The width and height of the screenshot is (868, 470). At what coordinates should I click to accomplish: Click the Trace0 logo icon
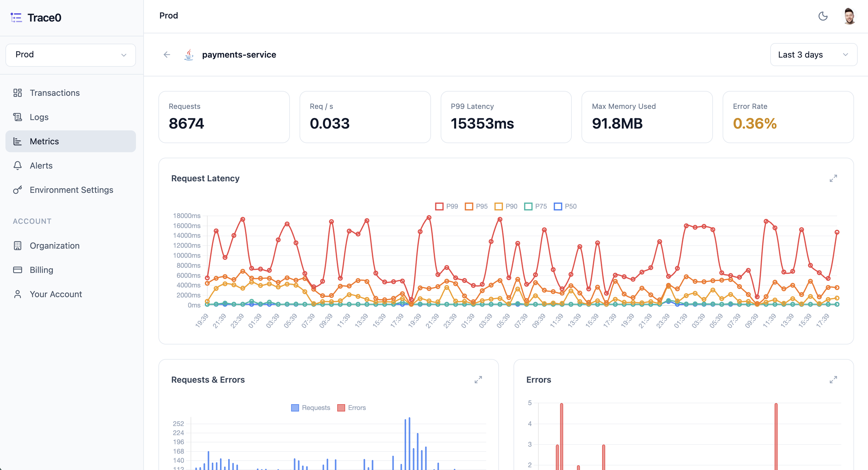[x=16, y=18]
